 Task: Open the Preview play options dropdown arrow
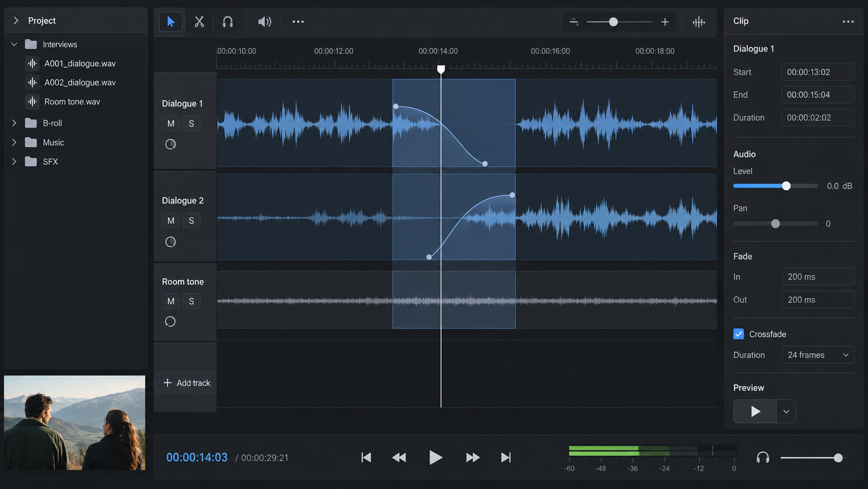pos(786,412)
